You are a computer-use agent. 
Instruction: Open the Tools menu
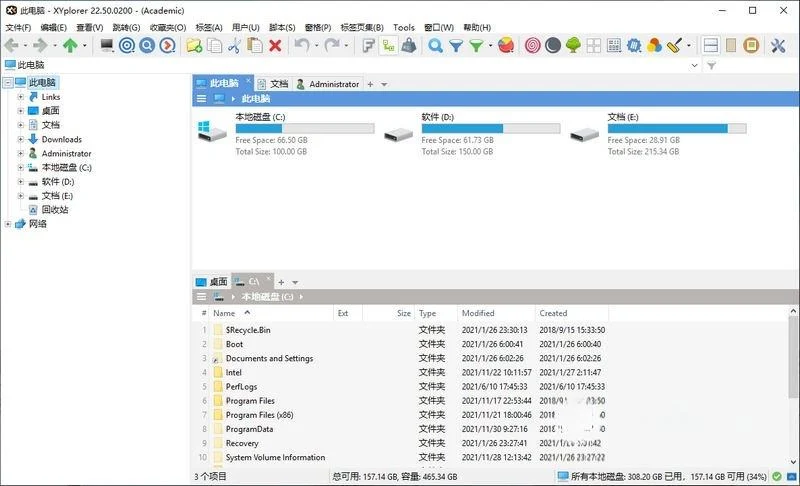404,27
